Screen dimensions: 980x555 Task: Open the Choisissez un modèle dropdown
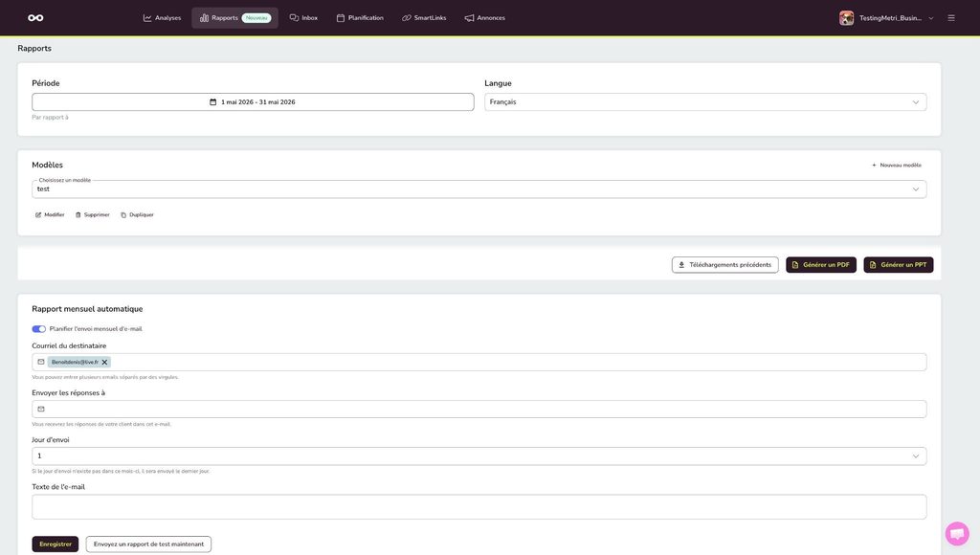[479, 189]
